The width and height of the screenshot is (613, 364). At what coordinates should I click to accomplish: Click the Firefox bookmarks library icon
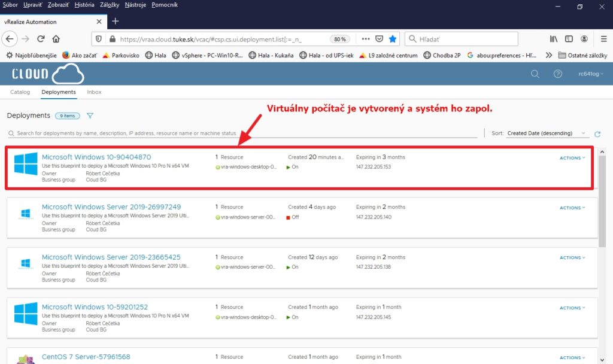[553, 38]
